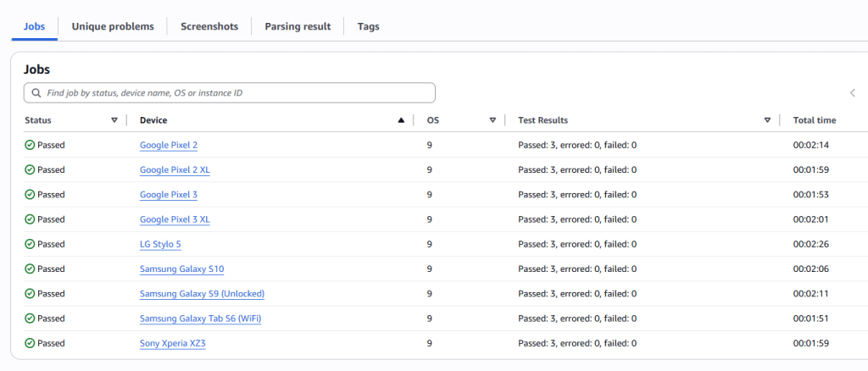Focus the Find job search field
The image size is (868, 371).
(237, 93)
